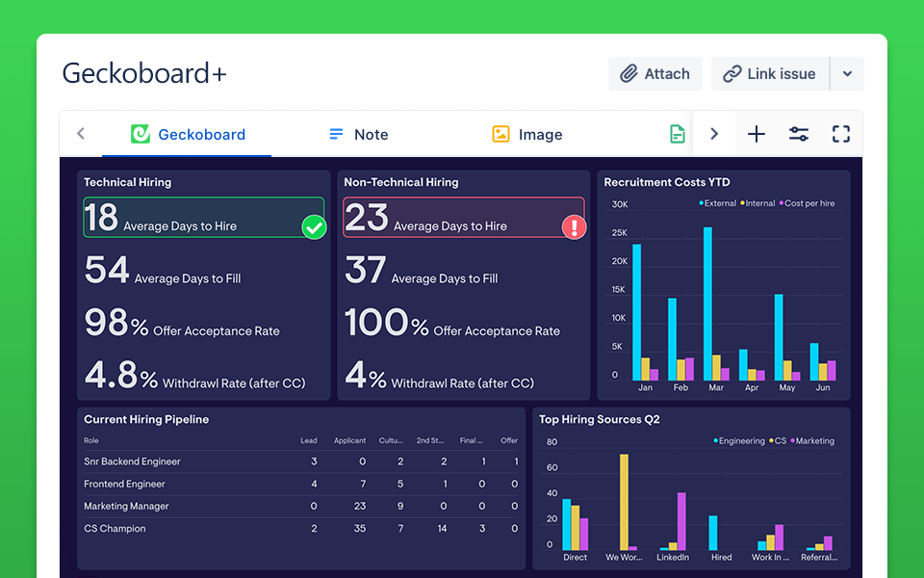Click the 23 Average Days to Hire metric
Screen dimensions: 924x578
coord(464,217)
